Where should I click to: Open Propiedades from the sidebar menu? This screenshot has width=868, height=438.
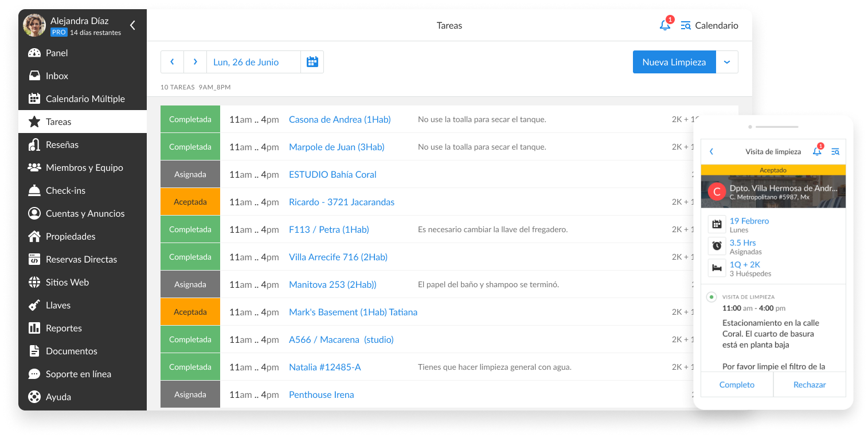[83, 236]
